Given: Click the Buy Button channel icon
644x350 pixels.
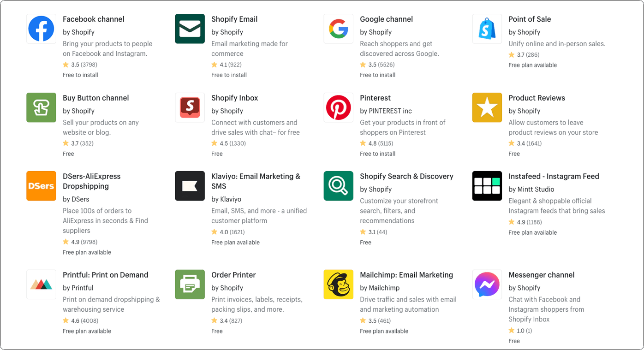Looking at the screenshot, I should coord(41,107).
